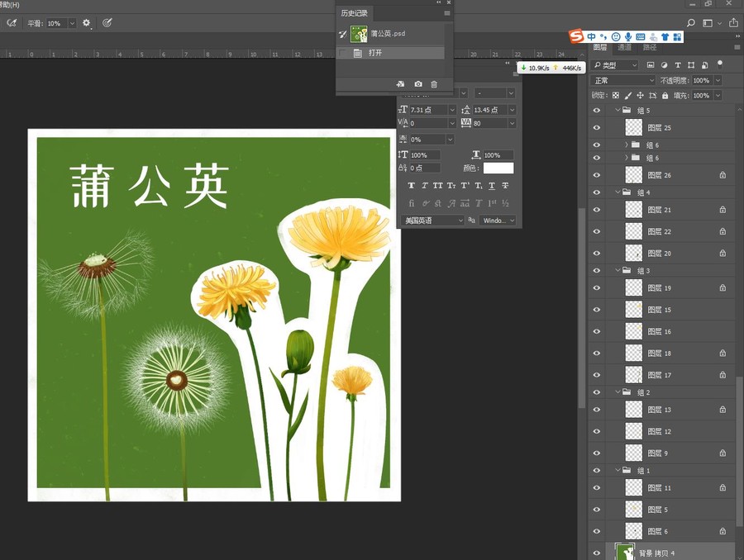Filter layers by type (text) layers

coord(678,65)
